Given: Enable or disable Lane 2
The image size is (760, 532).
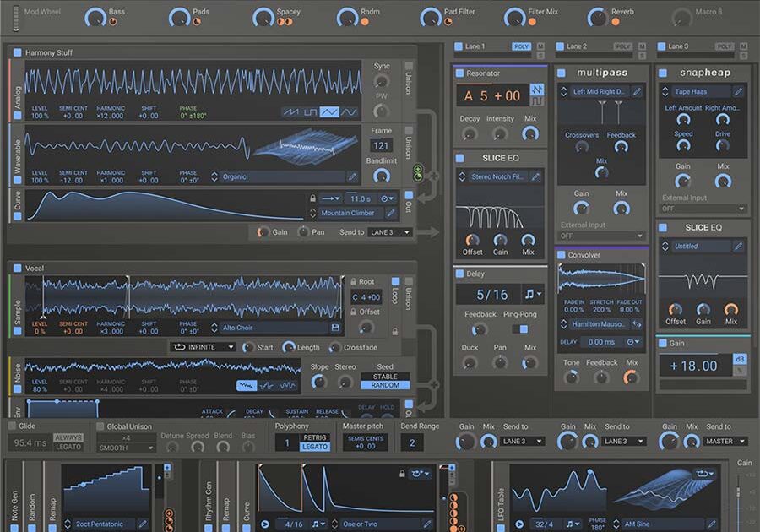Looking at the screenshot, I should point(560,46).
